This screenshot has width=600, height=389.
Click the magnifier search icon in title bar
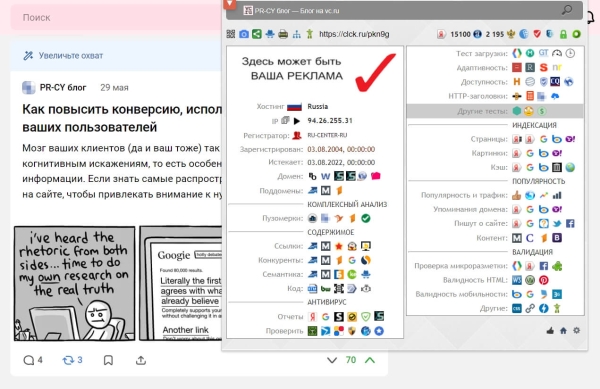click(x=567, y=10)
